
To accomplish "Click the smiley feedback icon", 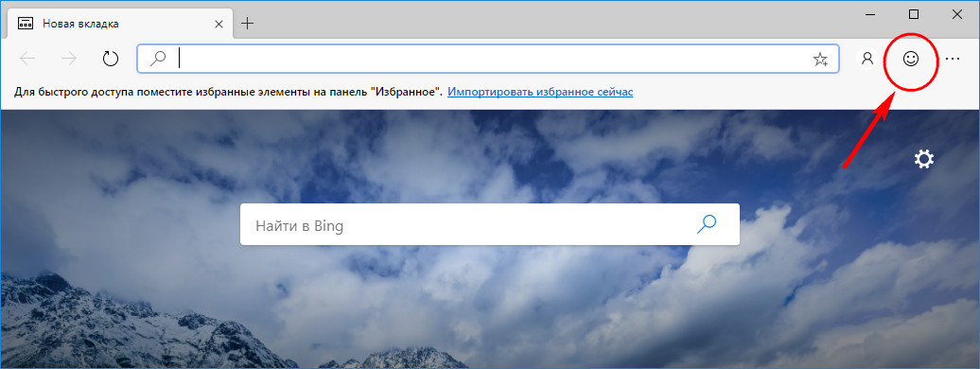I will (911, 59).
